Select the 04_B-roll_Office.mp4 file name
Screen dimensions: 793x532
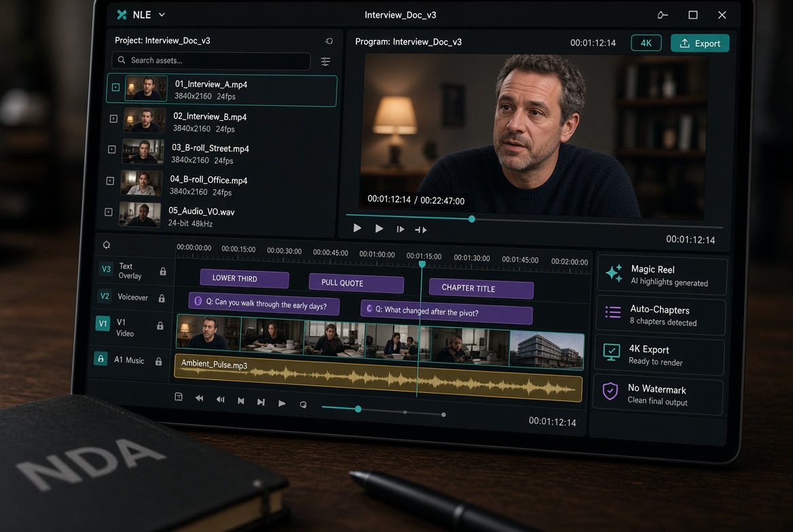click(x=208, y=180)
